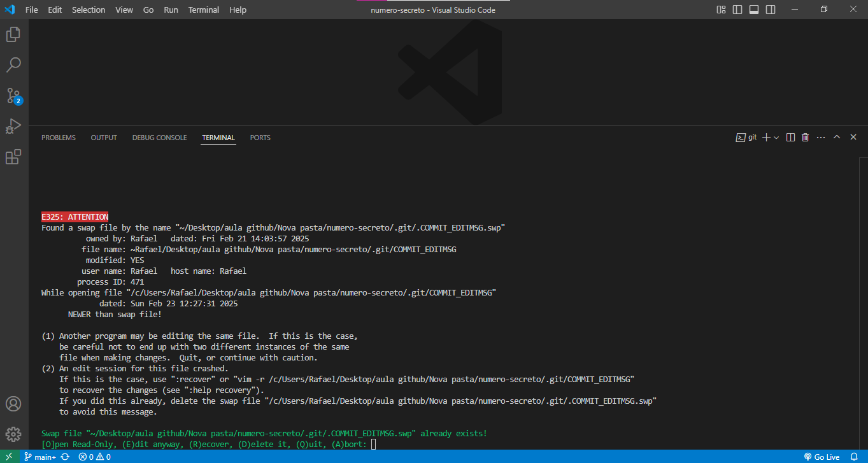Open terminal views and more actions
The height and width of the screenshot is (463, 868).
[x=821, y=137]
